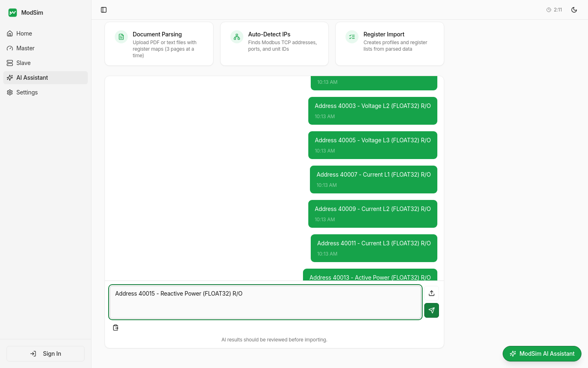
Task: Open the ModSim AI Assistant floating button
Action: [542, 354]
